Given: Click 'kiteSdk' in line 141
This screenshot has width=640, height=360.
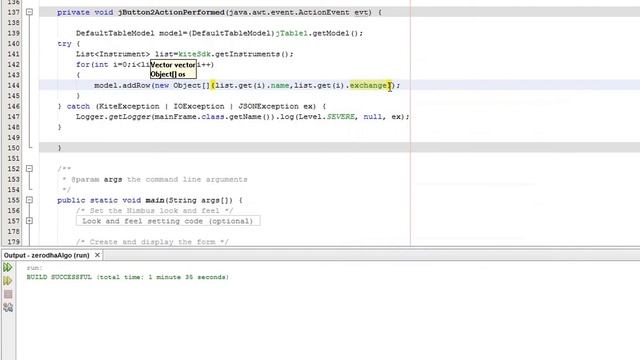Looking at the screenshot, I should point(194,54).
